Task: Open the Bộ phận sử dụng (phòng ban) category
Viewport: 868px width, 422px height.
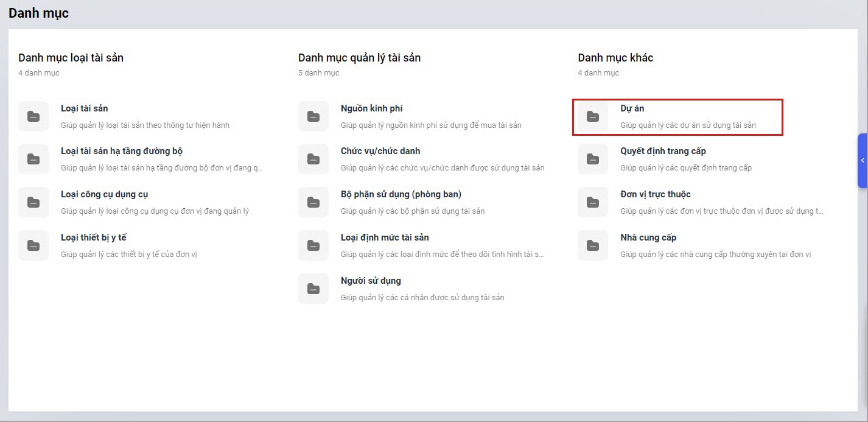Action: click(x=401, y=194)
